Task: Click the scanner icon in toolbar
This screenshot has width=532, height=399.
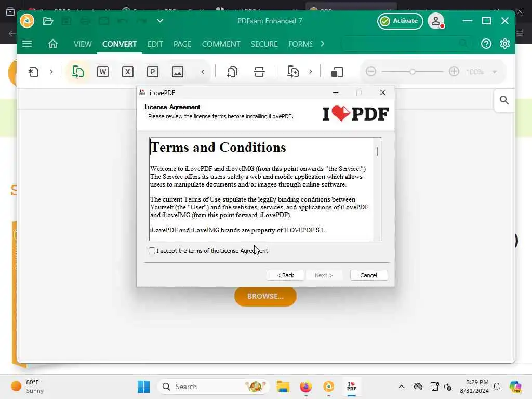Action: point(259,72)
